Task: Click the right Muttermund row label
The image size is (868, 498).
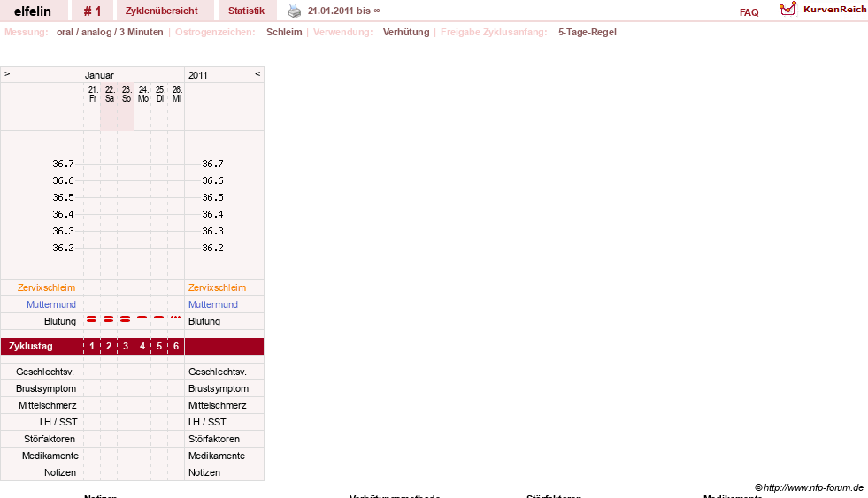Action: coord(213,304)
